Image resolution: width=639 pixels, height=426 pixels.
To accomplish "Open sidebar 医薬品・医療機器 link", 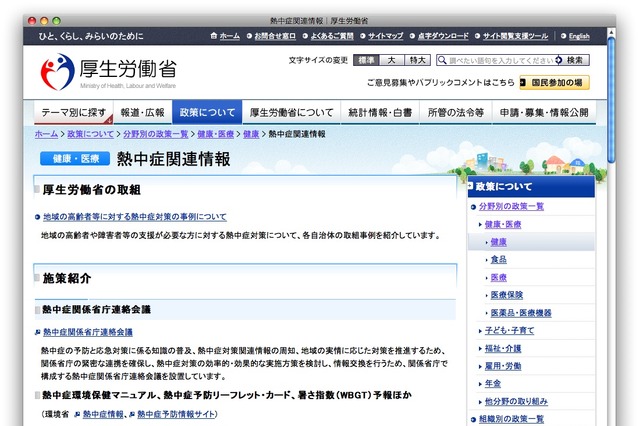I will coord(521,313).
